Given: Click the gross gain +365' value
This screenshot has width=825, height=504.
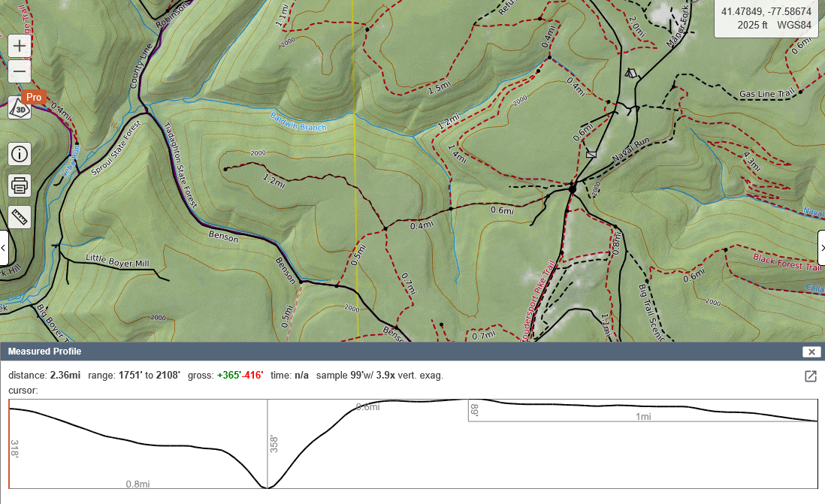Looking at the screenshot, I should (229, 375).
